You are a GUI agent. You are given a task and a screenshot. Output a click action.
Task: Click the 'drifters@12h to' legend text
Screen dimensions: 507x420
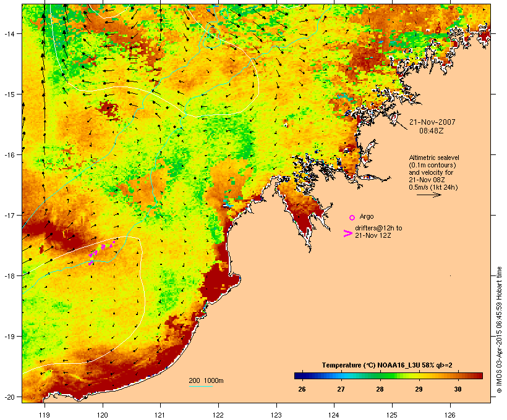coord(378,228)
